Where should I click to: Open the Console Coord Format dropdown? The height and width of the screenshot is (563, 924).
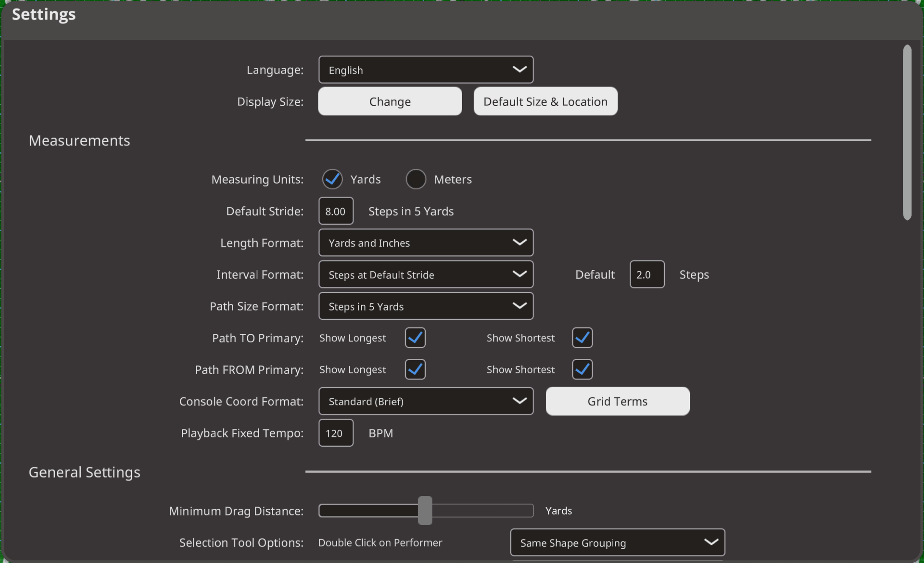[425, 401]
